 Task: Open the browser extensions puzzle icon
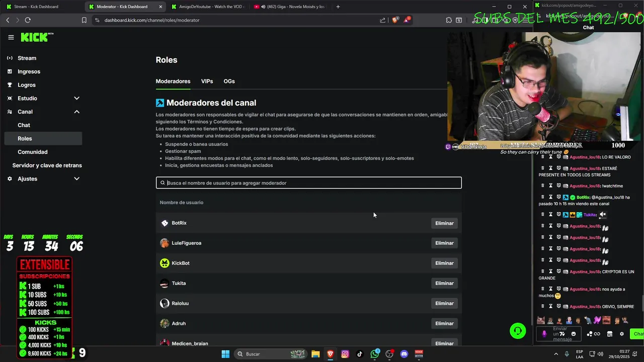click(x=449, y=20)
